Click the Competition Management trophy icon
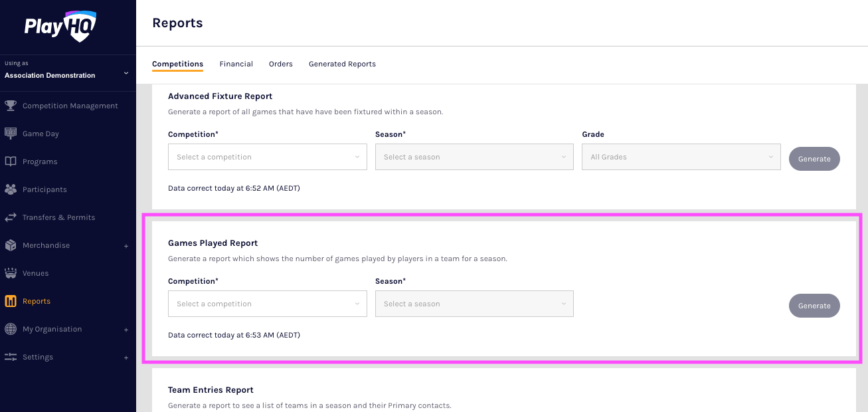Image resolution: width=868 pixels, height=412 pixels. [11, 106]
